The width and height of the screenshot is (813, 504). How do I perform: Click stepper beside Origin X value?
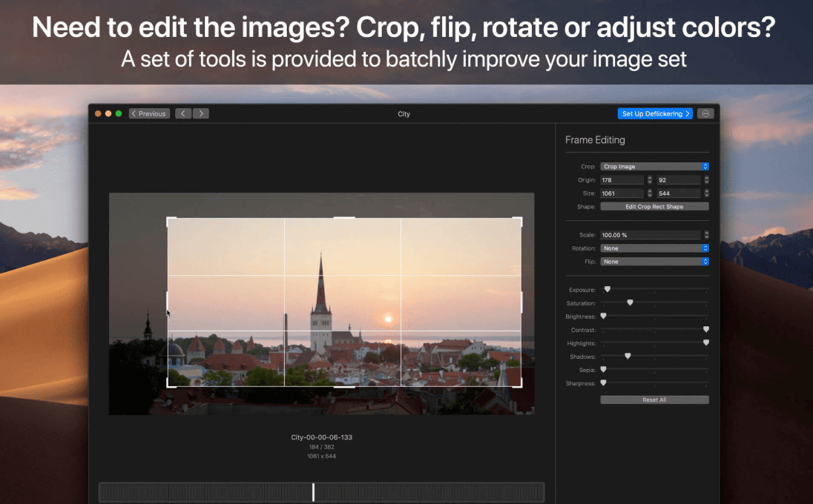pyautogui.click(x=650, y=180)
